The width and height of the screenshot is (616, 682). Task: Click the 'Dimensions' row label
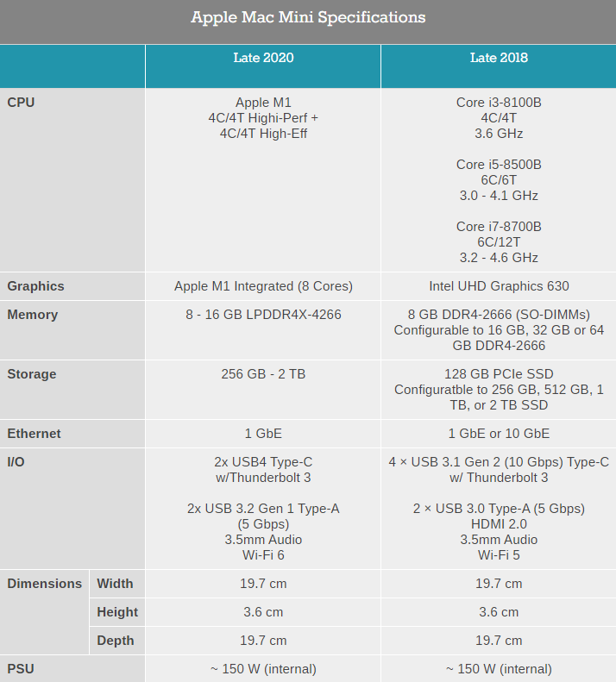tap(44, 584)
